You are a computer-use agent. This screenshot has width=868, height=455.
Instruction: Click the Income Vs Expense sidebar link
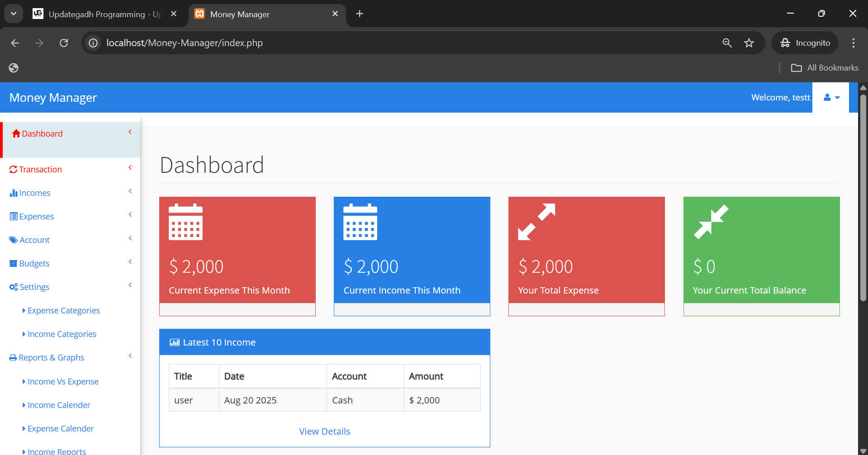62,381
